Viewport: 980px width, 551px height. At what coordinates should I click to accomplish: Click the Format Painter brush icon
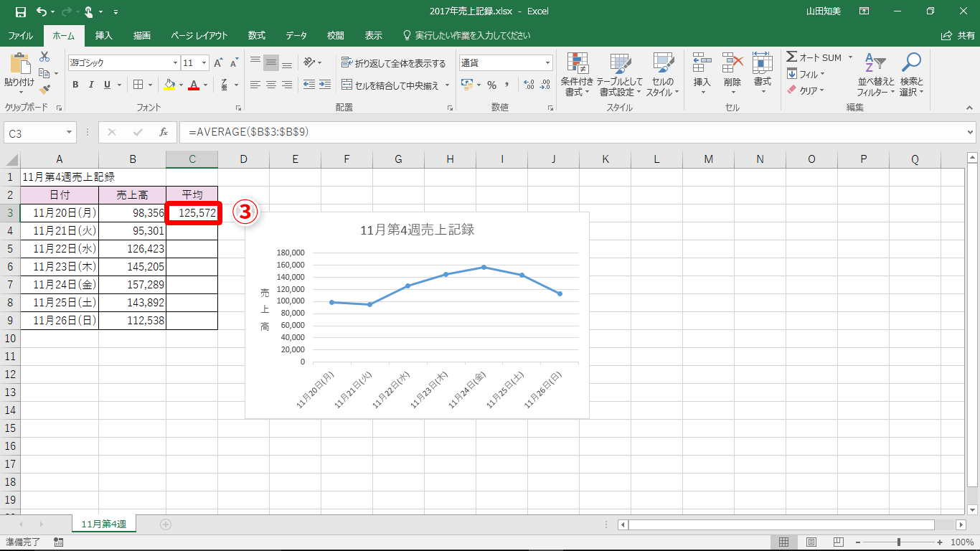[44, 90]
